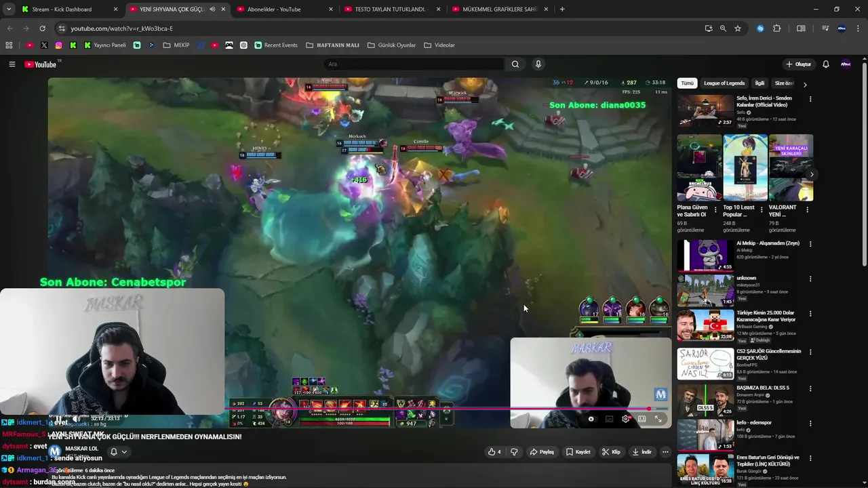Open options for CS2 ŞARJÖR video
The height and width of the screenshot is (488, 868).
coord(810,352)
